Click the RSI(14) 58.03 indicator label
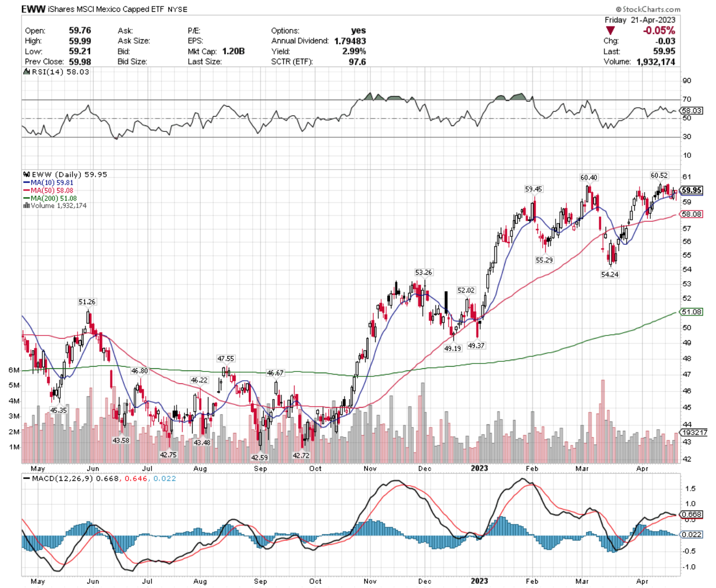Image resolution: width=716 pixels, height=588 pixels. pos(60,72)
